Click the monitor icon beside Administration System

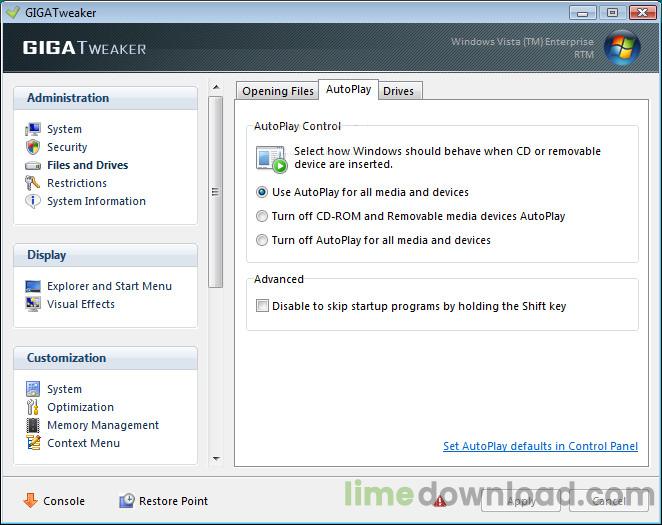pyautogui.click(x=33, y=129)
